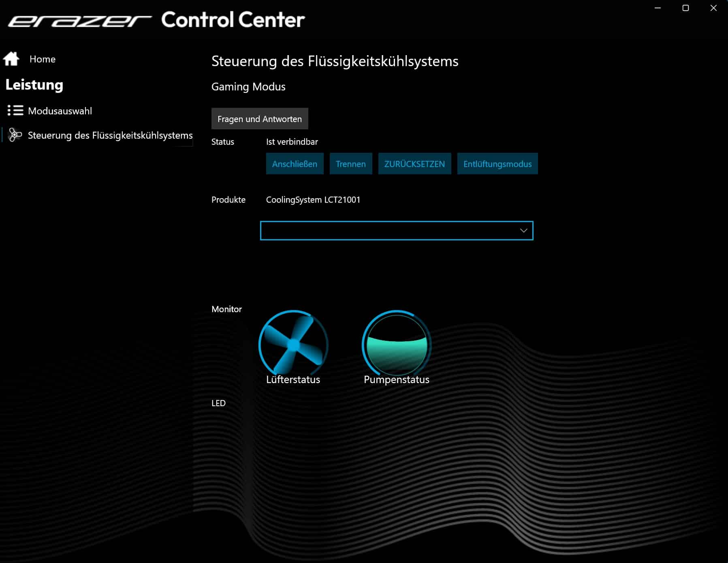Select the Modusauswahl menu entry
Screen dimensions: 728x563
tap(60, 111)
